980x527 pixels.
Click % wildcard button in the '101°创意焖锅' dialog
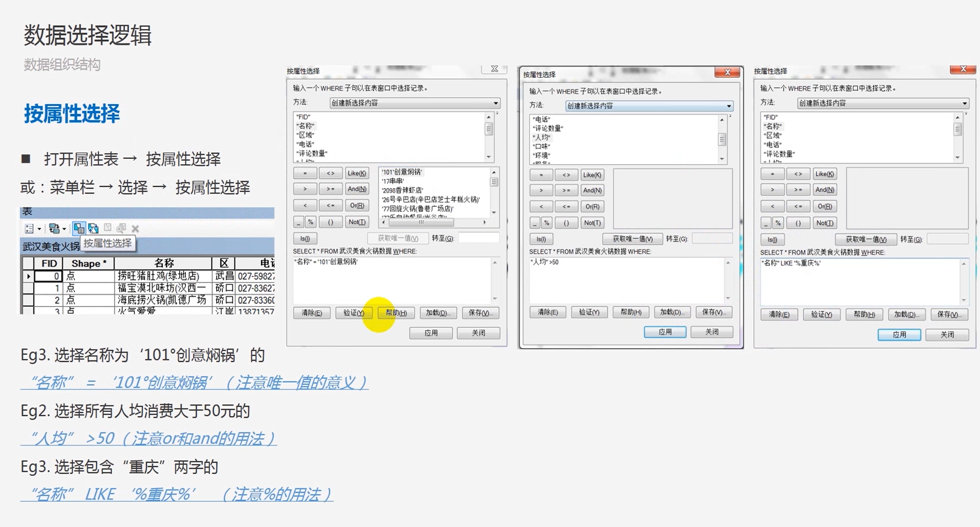[311, 222]
